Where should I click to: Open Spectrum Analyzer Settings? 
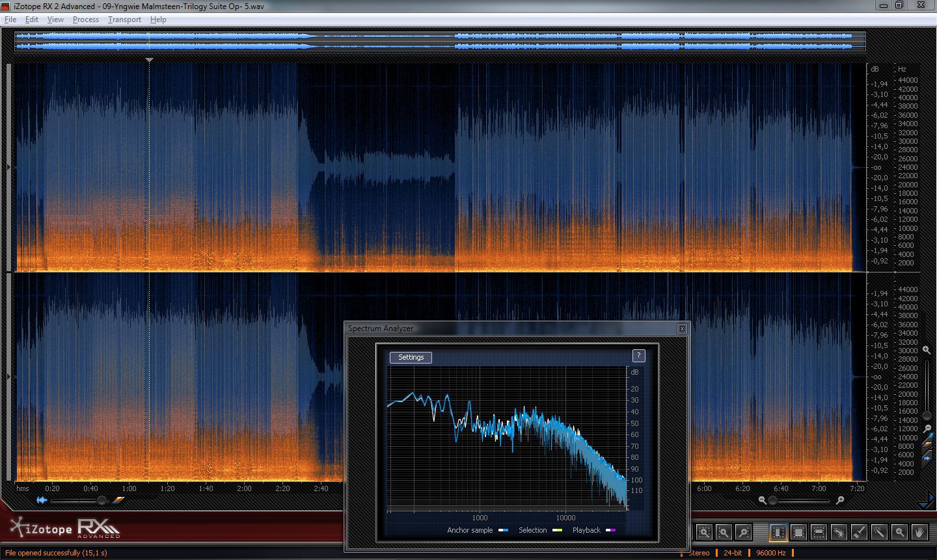[x=411, y=357]
